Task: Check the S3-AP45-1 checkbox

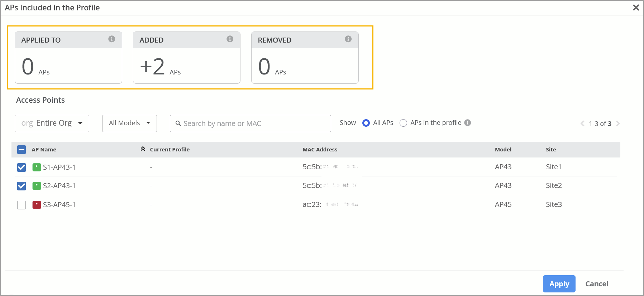Action: [x=22, y=205]
